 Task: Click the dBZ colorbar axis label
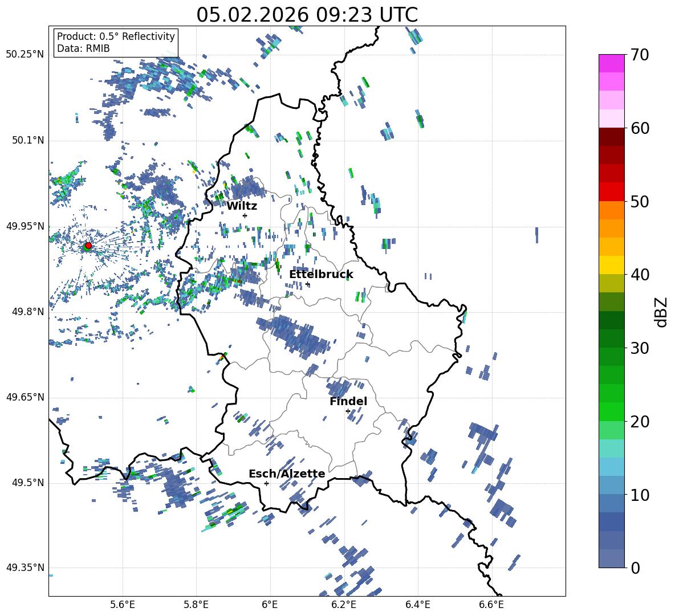click(x=661, y=312)
